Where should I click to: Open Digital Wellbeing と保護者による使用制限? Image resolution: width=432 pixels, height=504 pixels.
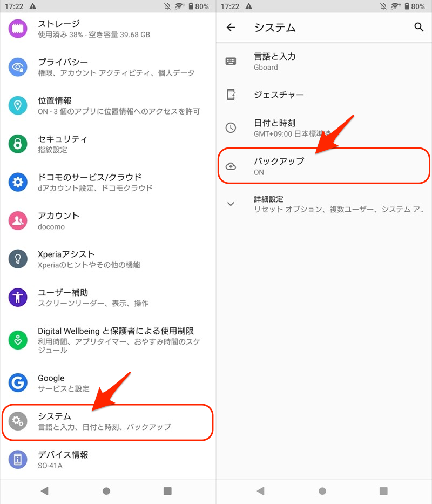[107, 340]
